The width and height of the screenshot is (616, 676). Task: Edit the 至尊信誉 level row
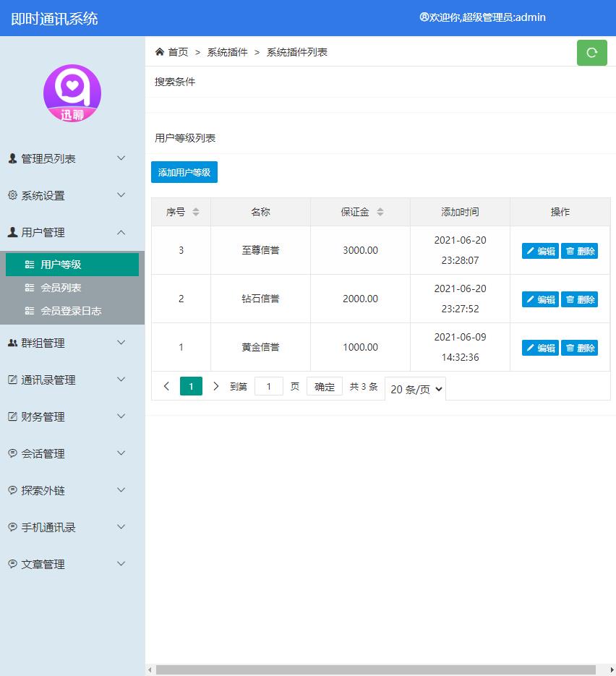pyautogui.click(x=540, y=251)
